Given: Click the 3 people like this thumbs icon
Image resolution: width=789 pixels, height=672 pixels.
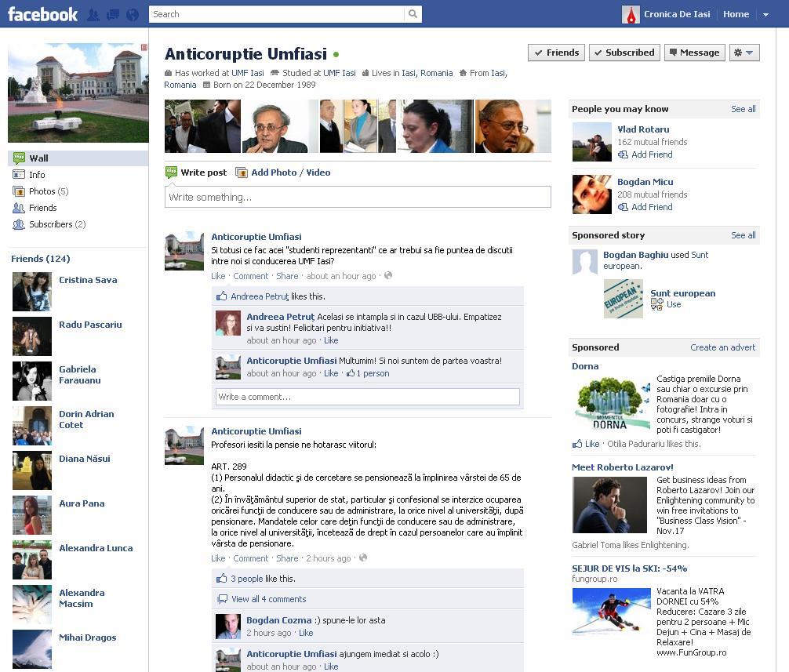Looking at the screenshot, I should pos(221,579).
